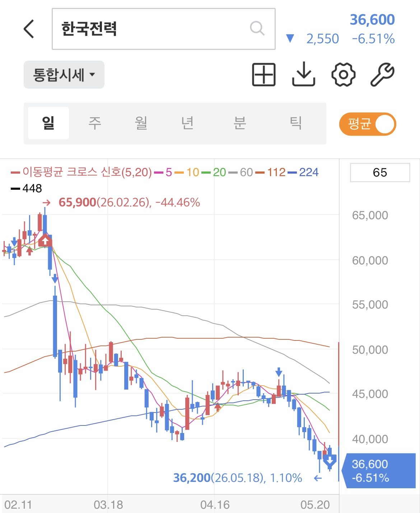The height and width of the screenshot is (513, 420).
Task: Tap the 02.11 date axis label
Action: click(x=18, y=505)
